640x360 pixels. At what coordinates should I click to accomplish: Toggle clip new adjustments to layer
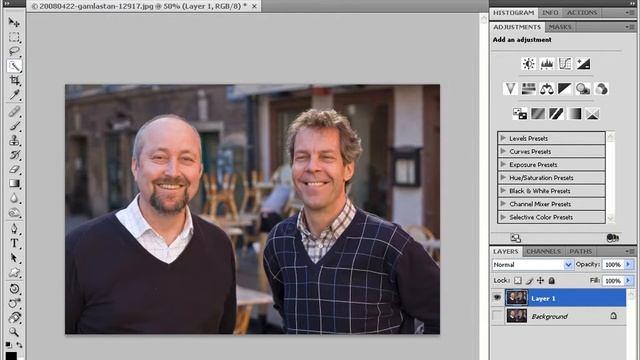coord(613,238)
